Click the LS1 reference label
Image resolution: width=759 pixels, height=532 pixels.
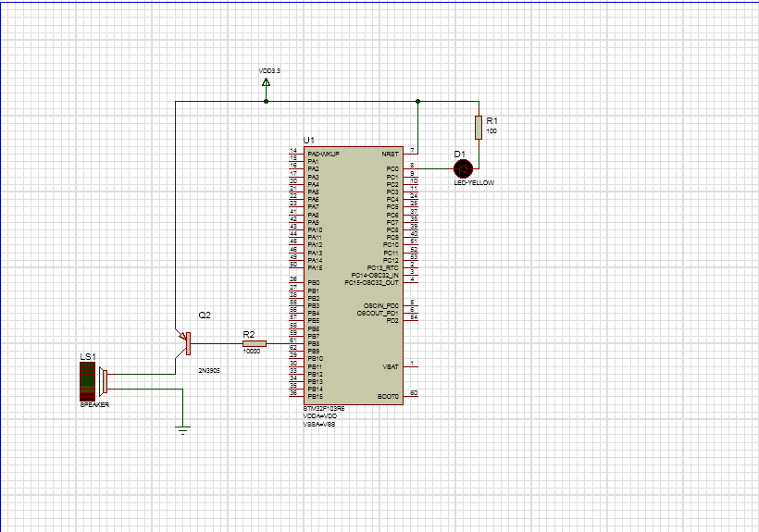88,356
